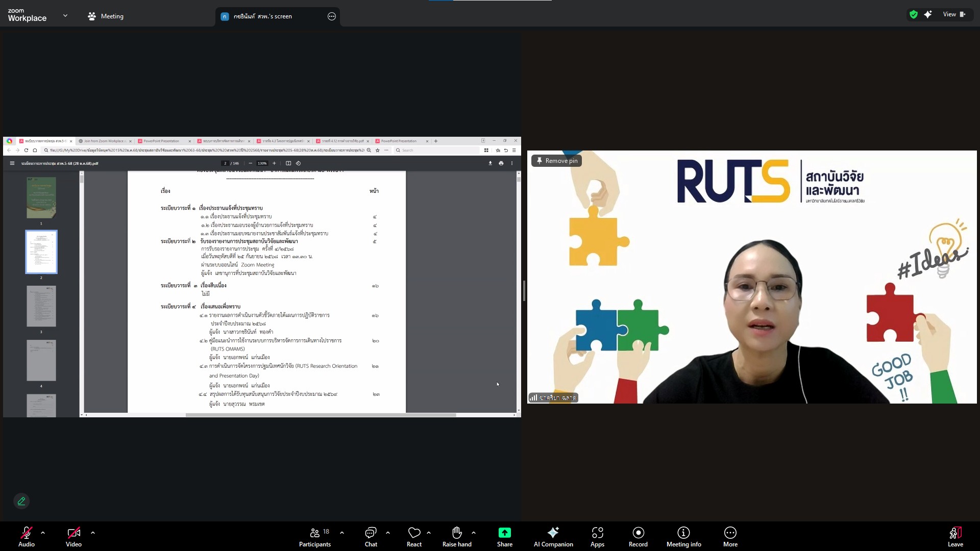Image resolution: width=980 pixels, height=551 pixels.
Task: Open Meeting info
Action: point(683,537)
